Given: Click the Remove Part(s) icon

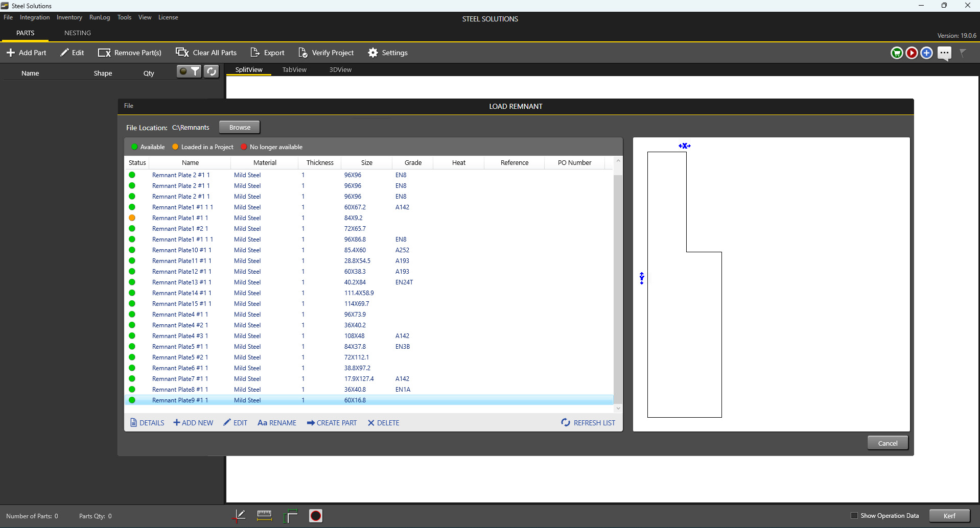Looking at the screenshot, I should (104, 53).
